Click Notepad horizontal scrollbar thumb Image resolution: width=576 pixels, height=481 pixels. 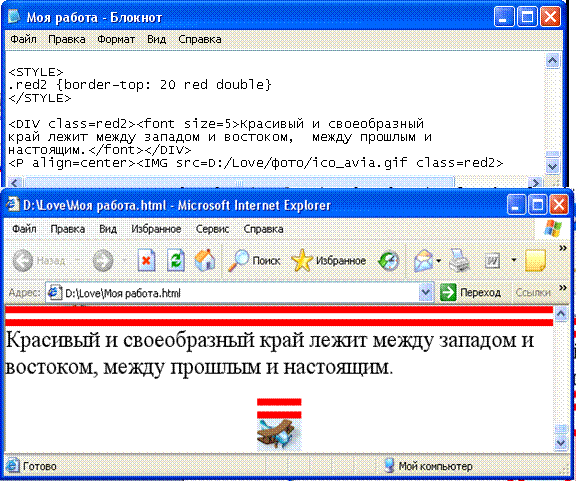(240, 182)
